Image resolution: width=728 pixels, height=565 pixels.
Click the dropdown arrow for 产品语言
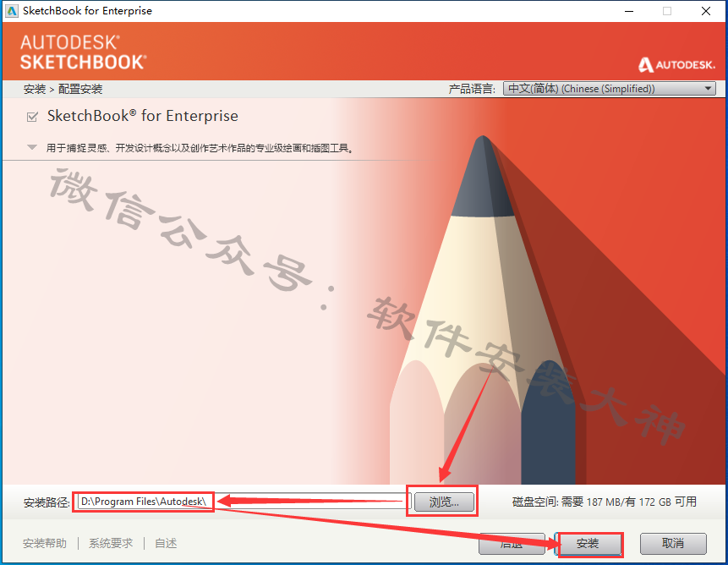[708, 88]
